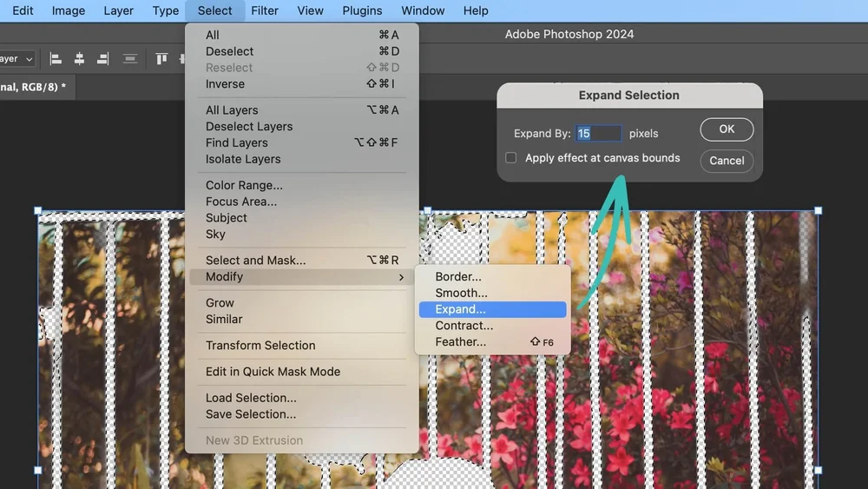The image size is (868, 489).
Task: Choose Expand... in Modify submenu
Action: [x=493, y=309]
